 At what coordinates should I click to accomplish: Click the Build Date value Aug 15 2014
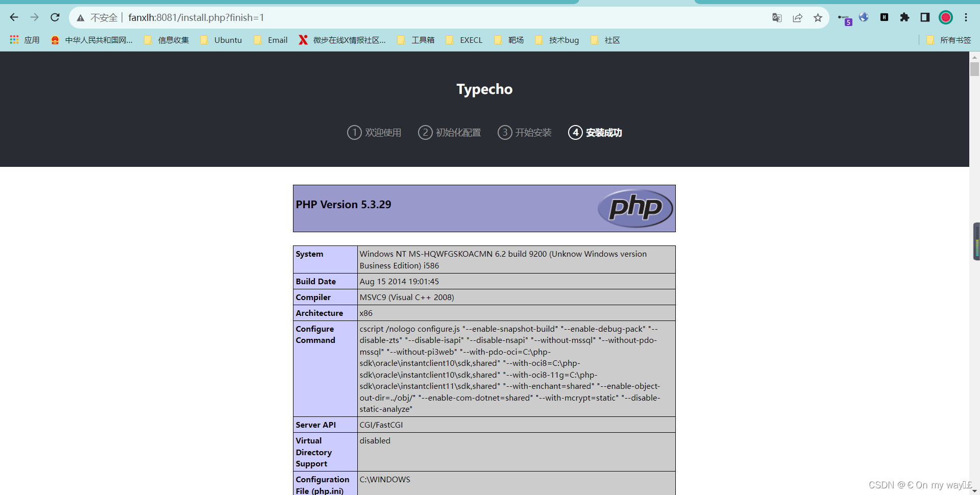coord(399,282)
